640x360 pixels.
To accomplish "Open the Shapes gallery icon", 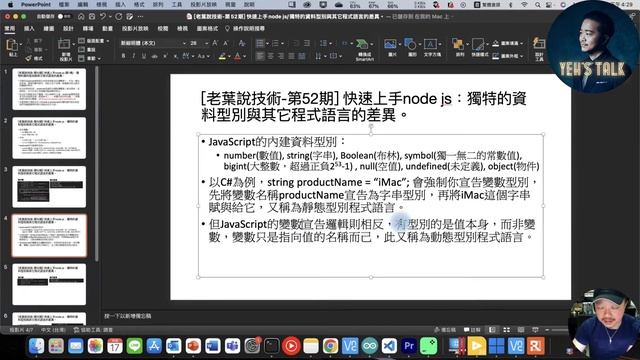I will [410, 44].
